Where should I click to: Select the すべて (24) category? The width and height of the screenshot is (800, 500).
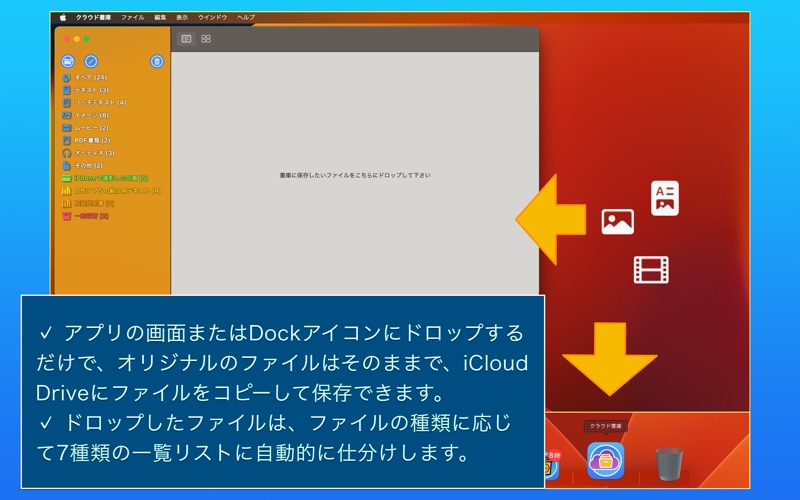click(x=85, y=78)
